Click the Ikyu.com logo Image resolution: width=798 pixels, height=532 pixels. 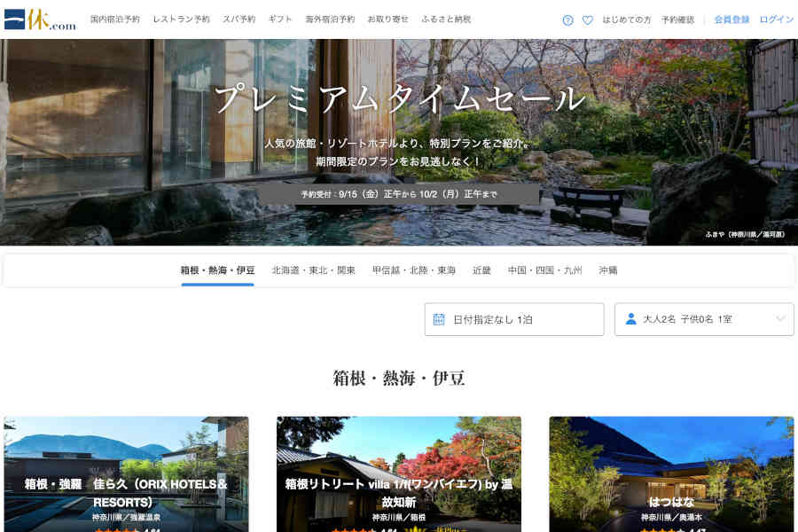(x=40, y=20)
